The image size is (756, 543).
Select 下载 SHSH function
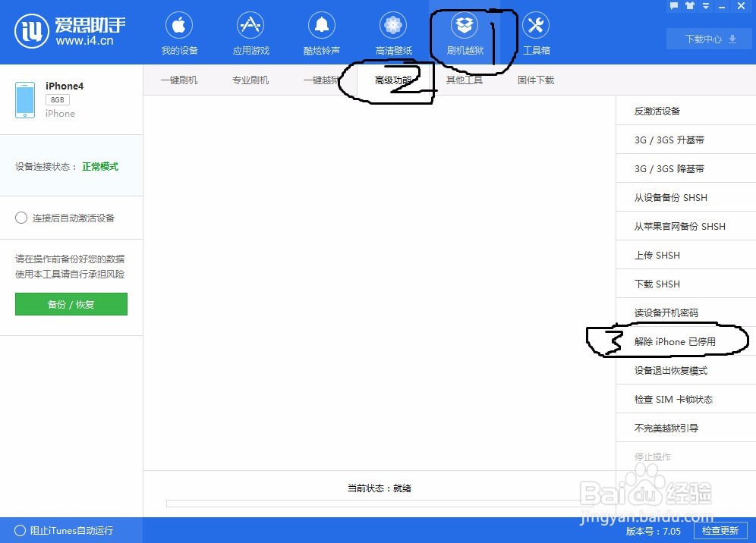685,284
